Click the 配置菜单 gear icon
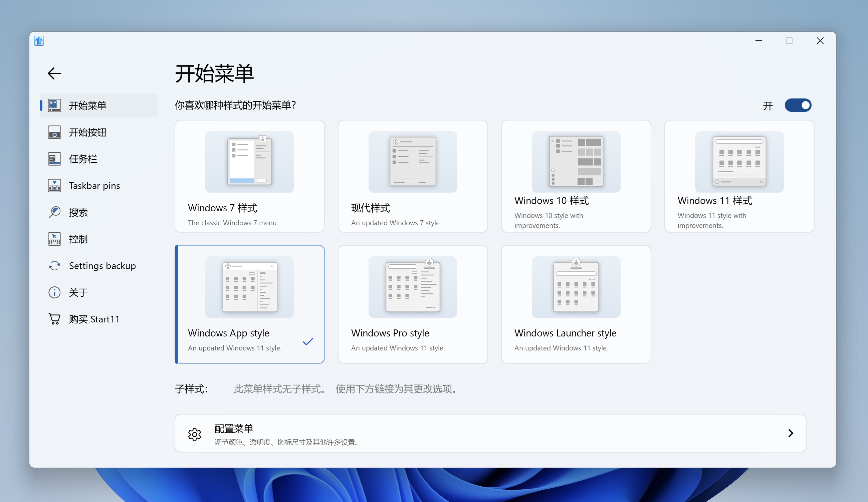Viewport: 868px width, 502px height. pos(194,434)
